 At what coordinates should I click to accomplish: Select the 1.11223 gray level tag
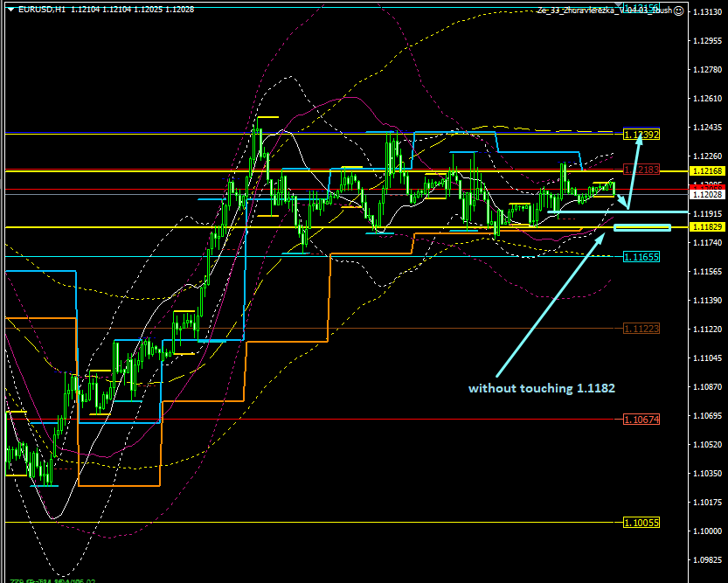tap(641, 329)
